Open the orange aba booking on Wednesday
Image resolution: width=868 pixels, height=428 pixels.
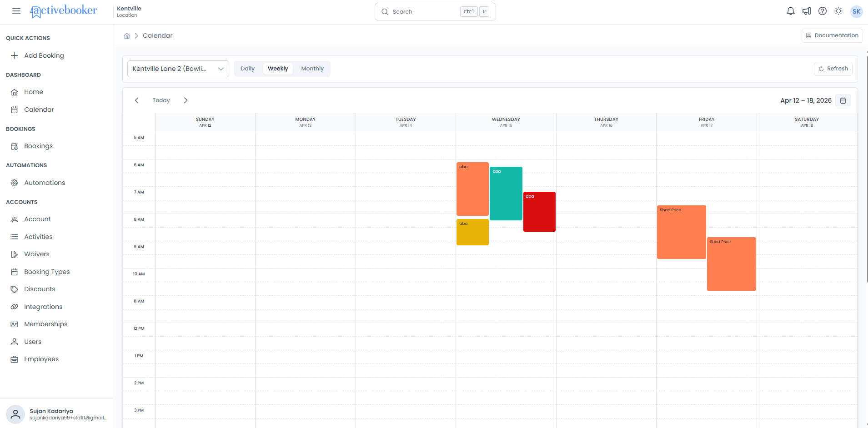click(472, 189)
